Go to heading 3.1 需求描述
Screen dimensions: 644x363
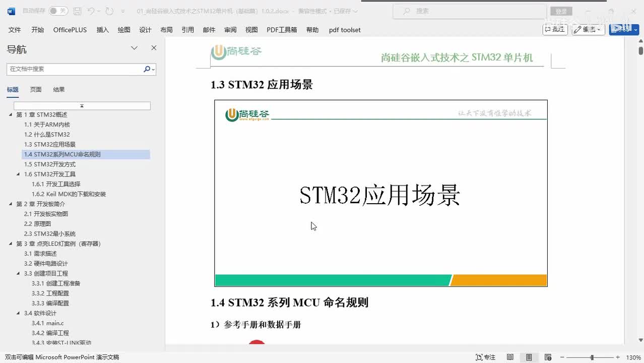point(40,254)
